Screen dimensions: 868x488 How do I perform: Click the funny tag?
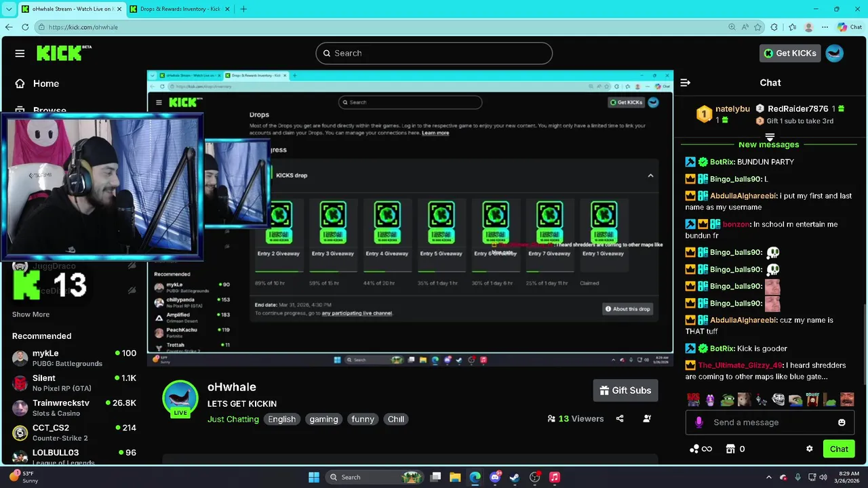pyautogui.click(x=363, y=419)
